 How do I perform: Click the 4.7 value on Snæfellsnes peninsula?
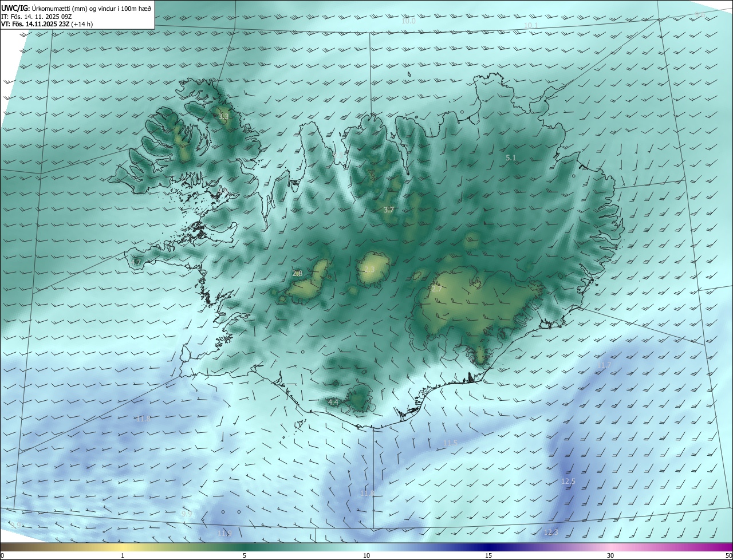(136, 263)
